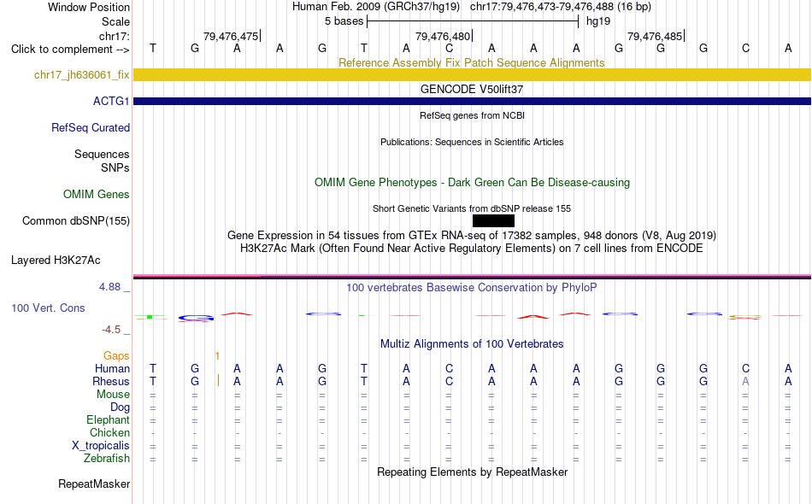Click the 100 Vert. Cons label
Screen dimensions: 812x504
[x=48, y=308]
